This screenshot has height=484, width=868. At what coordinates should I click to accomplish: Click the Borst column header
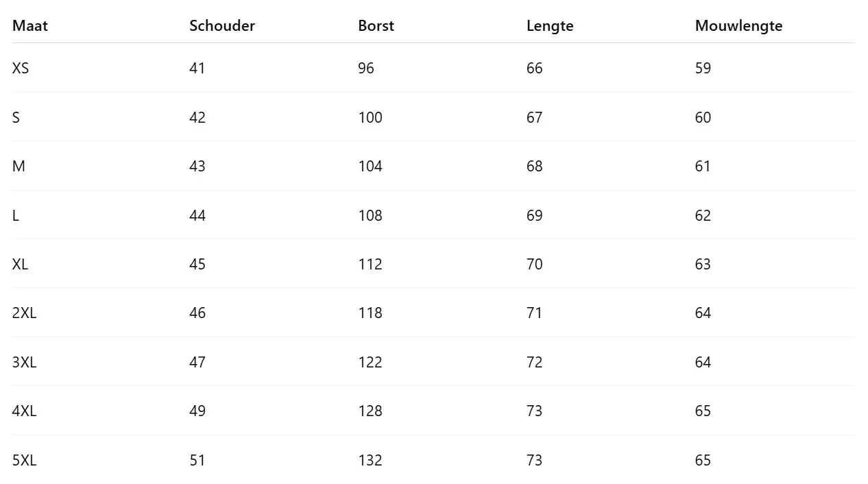coord(376,26)
